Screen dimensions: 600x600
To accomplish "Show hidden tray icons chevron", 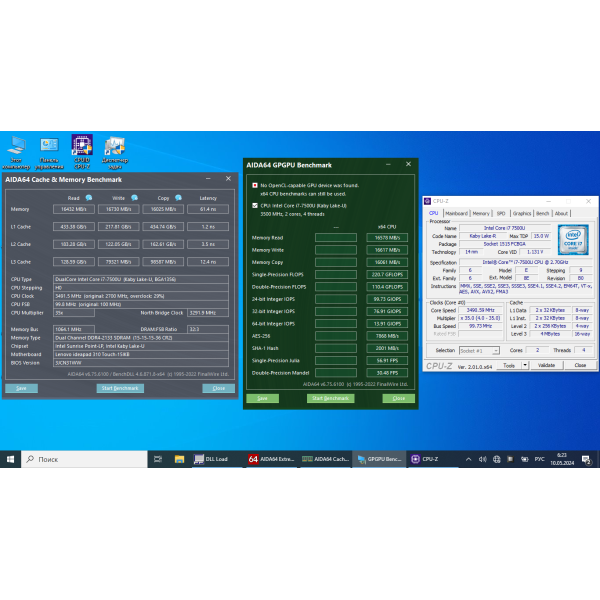I will coord(468,459).
